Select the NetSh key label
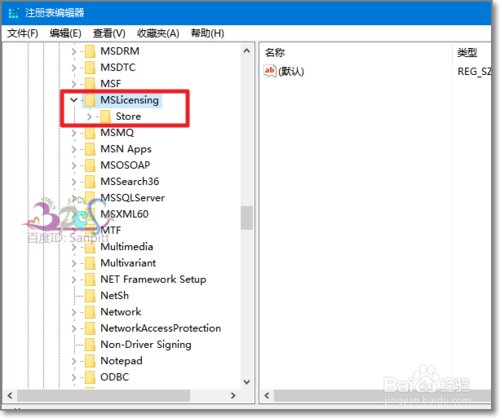The image size is (500, 418). [x=114, y=296]
